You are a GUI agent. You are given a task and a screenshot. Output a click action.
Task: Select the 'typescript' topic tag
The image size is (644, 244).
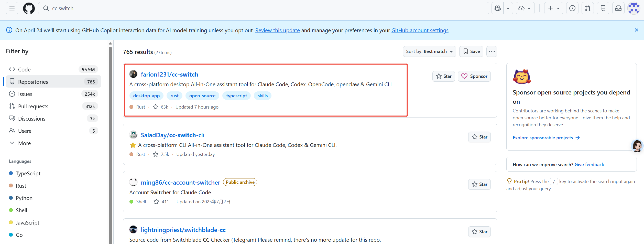(237, 96)
